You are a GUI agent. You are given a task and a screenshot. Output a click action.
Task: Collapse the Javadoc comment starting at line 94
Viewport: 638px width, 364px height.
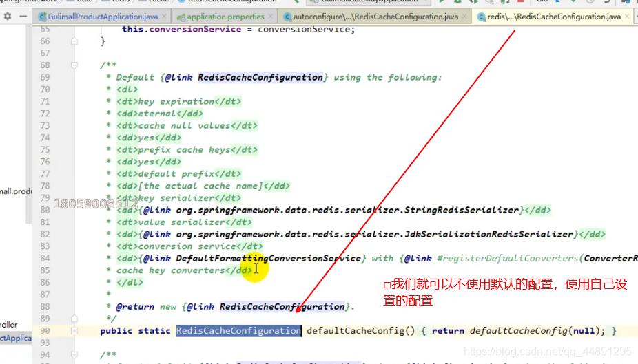pyautogui.click(x=74, y=354)
